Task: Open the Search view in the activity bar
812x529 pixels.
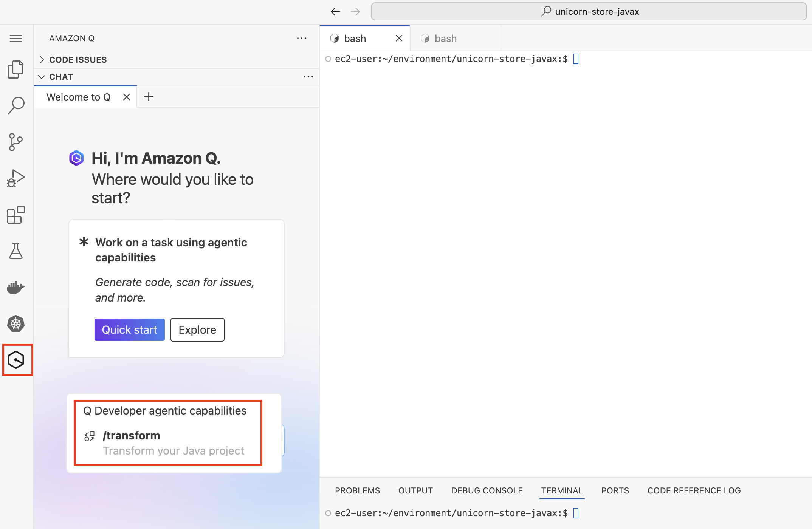Action: click(16, 105)
